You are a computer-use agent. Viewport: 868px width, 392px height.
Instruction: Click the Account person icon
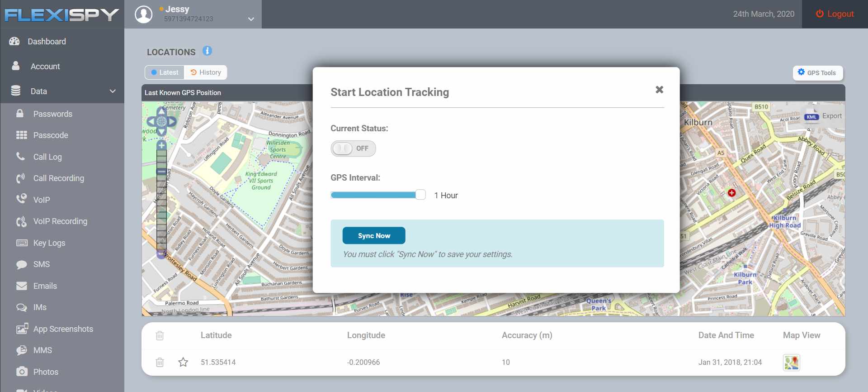coord(15,66)
